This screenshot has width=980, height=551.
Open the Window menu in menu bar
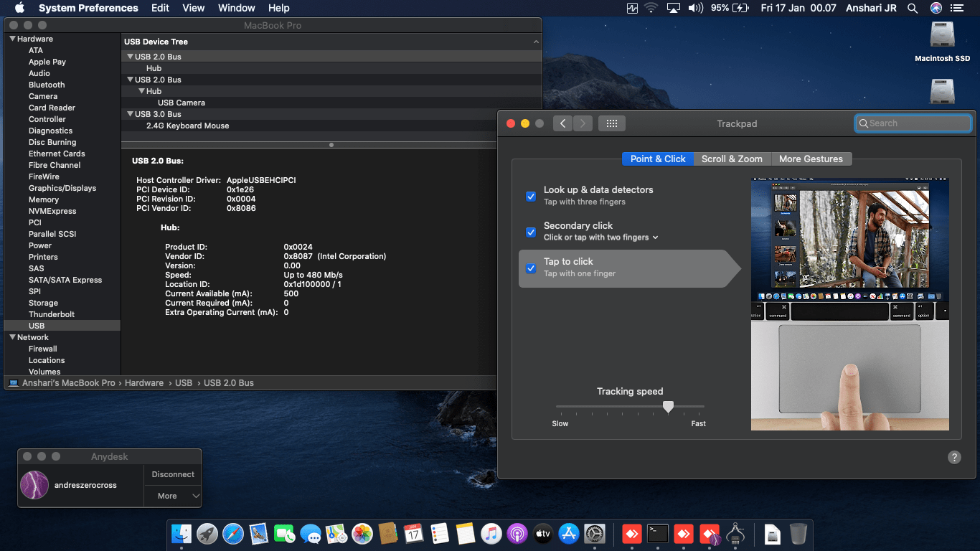(x=236, y=8)
